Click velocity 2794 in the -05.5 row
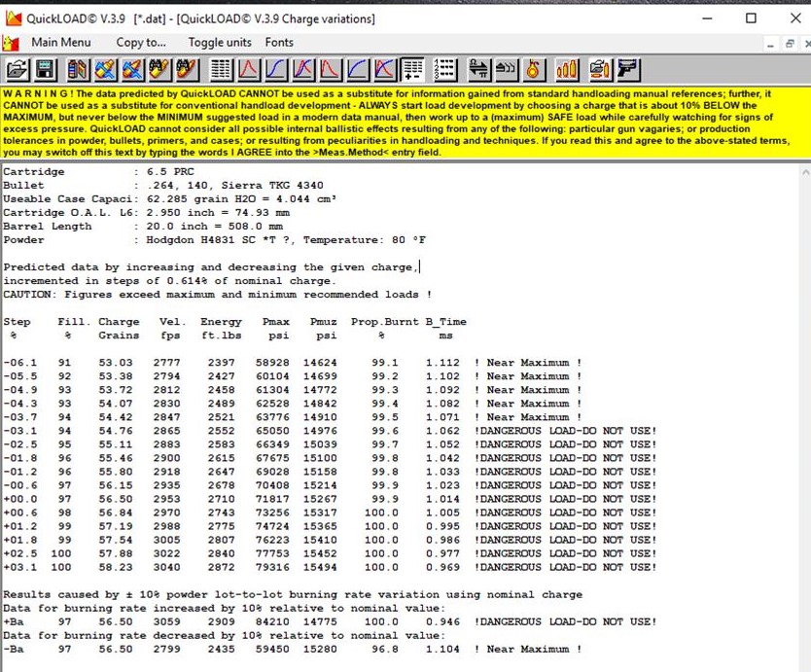 pos(166,376)
